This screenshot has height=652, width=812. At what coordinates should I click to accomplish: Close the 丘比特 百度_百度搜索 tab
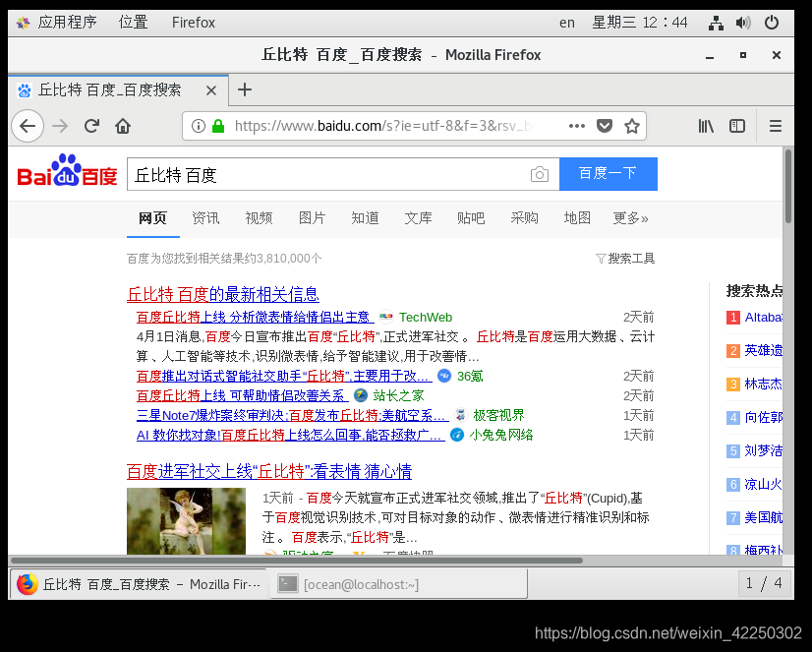(210, 90)
